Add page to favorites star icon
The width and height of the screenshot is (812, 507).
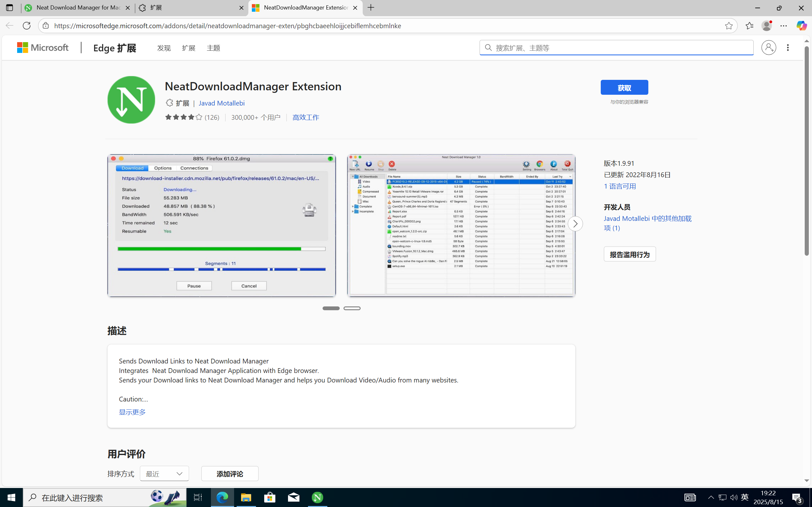pos(729,26)
